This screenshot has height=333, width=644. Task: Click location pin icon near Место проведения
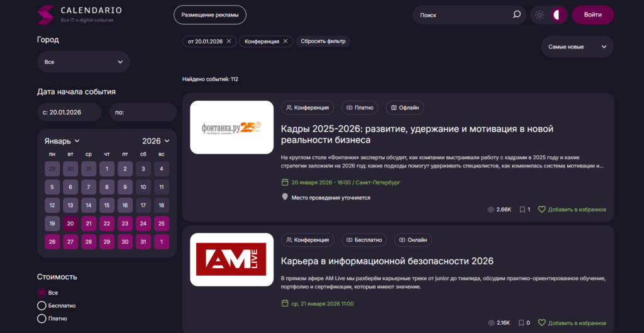pyautogui.click(x=285, y=197)
